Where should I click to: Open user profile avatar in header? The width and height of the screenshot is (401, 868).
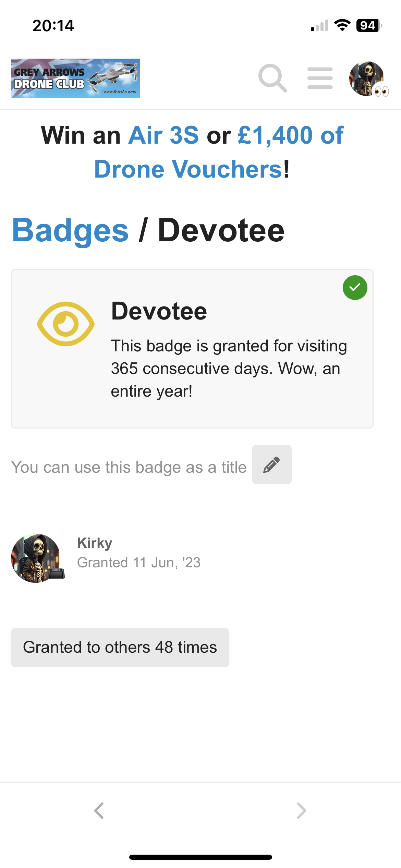[x=366, y=79]
